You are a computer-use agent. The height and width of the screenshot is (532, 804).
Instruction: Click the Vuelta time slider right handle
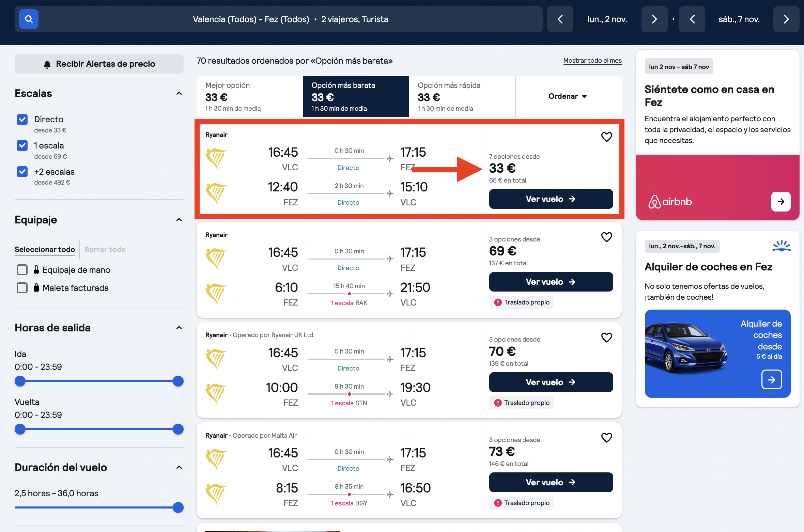click(178, 429)
